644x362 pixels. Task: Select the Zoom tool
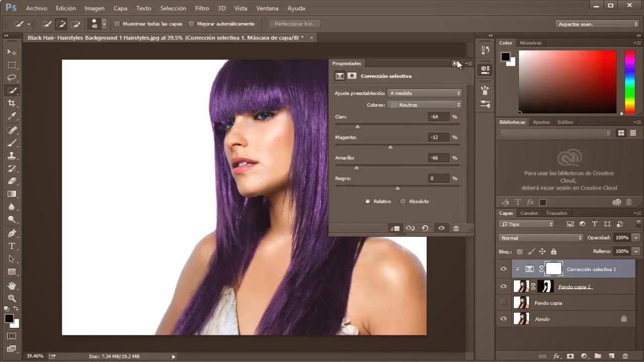(x=12, y=298)
